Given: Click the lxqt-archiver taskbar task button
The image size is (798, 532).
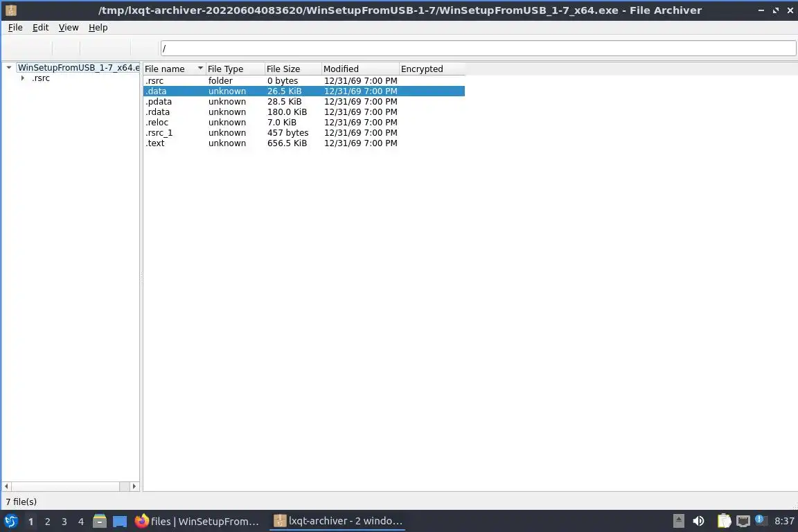Looking at the screenshot, I should 337,521.
